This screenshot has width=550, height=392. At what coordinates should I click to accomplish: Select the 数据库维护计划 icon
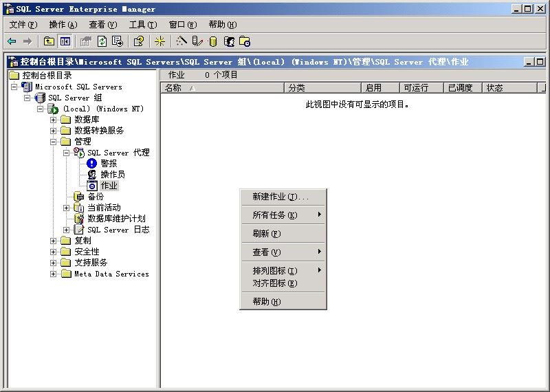[x=79, y=219]
